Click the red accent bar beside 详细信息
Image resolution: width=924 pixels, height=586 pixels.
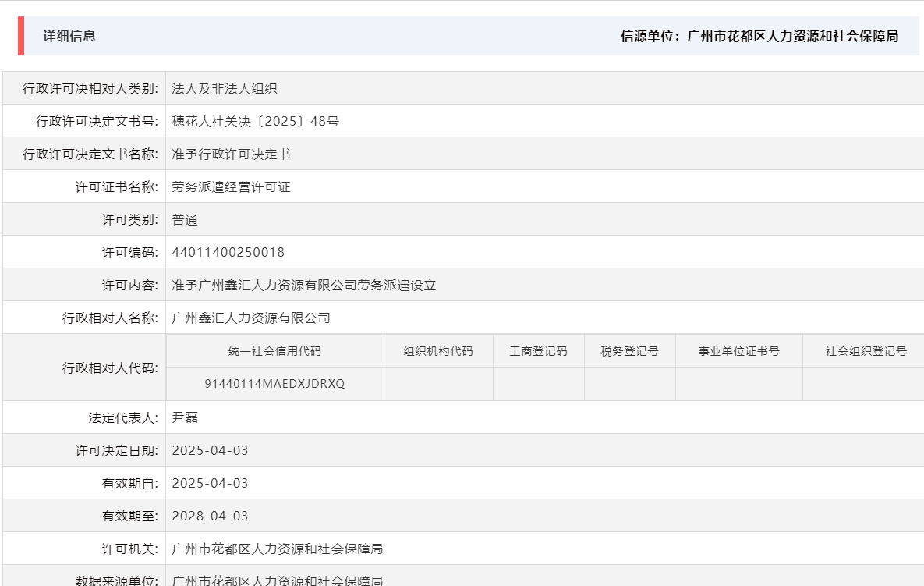[x=20, y=34]
